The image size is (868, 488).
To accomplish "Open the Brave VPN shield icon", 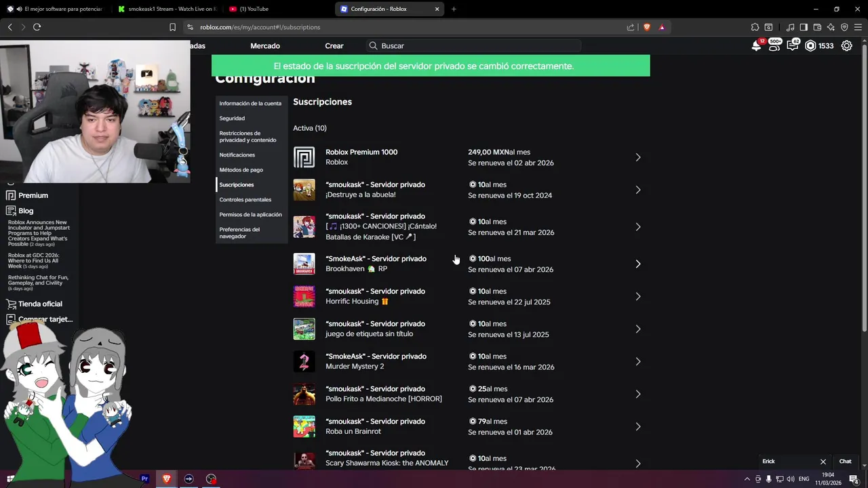I will coord(844,27).
